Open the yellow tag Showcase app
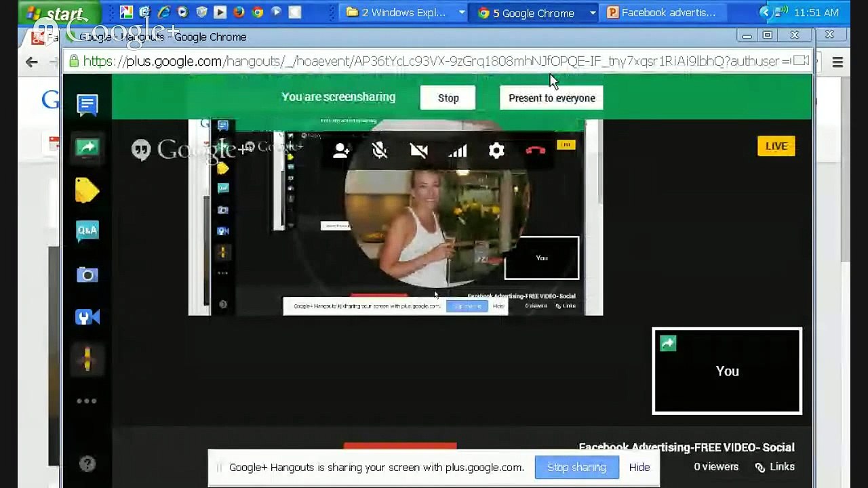This screenshot has height=488, width=868. 87,190
